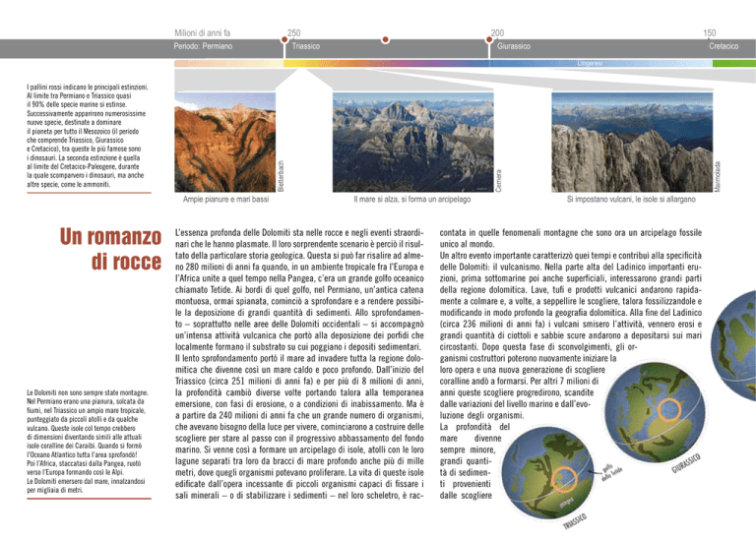Click the Giurassico globe illustration
This screenshot has width=756, height=540.
(655, 413)
